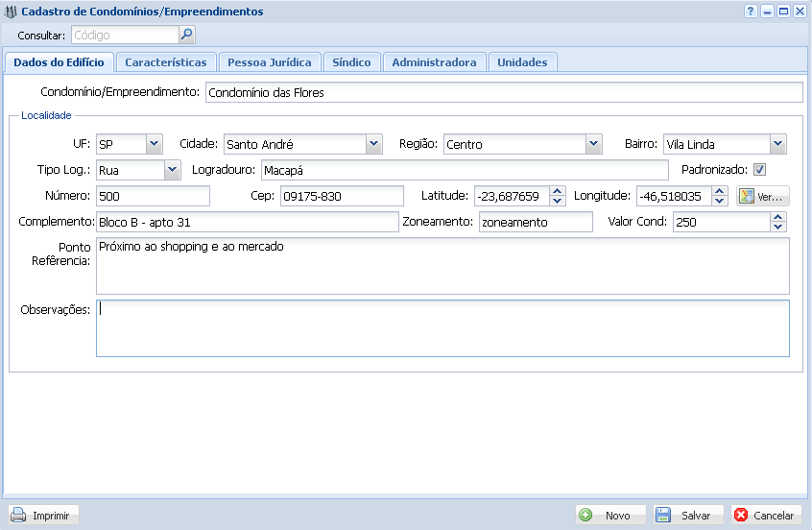The image size is (812, 530).
Task: Click the building icon in title bar
Action: click(11, 12)
